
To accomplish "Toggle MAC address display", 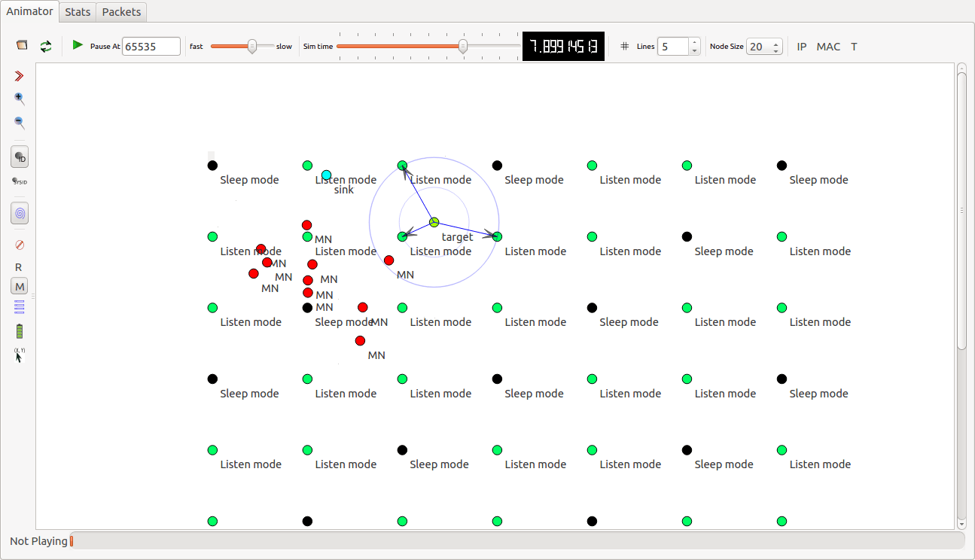I will pos(828,47).
